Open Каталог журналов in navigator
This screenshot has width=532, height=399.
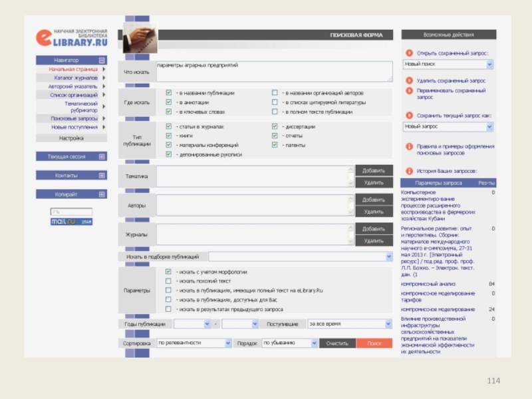click(76, 78)
